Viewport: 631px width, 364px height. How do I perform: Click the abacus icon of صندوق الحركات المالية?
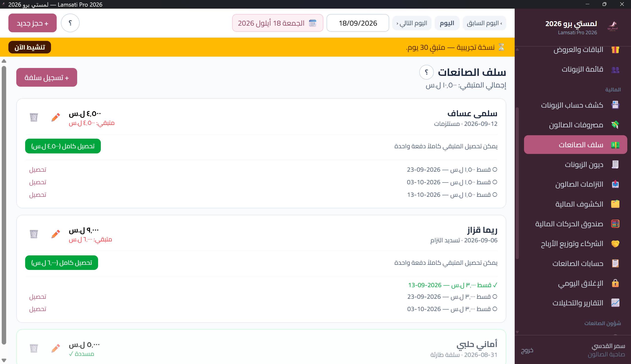point(615,224)
